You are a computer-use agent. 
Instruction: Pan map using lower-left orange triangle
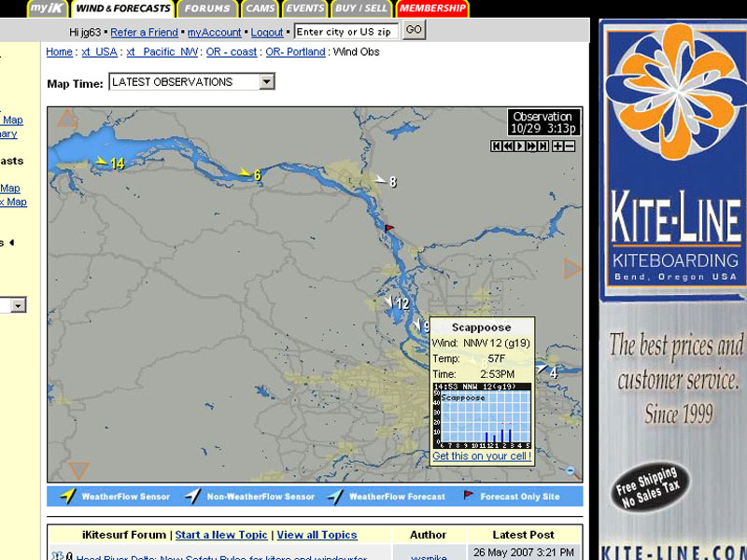(x=79, y=470)
